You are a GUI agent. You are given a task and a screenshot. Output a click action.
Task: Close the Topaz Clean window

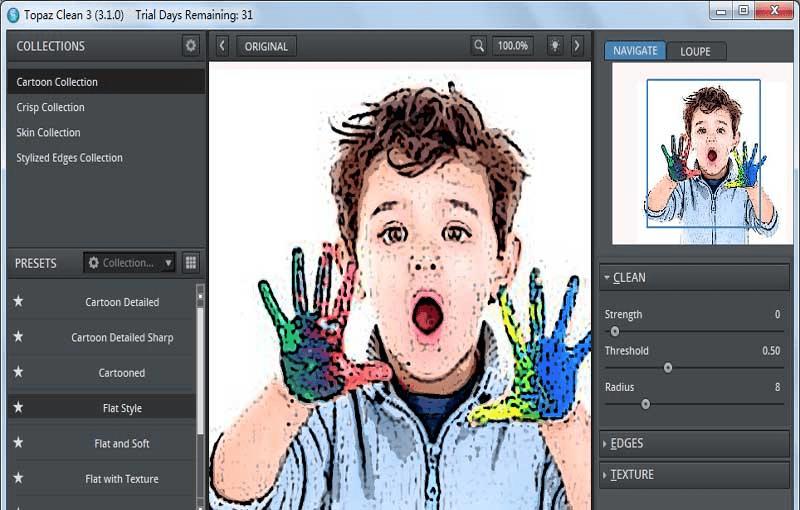(x=774, y=11)
